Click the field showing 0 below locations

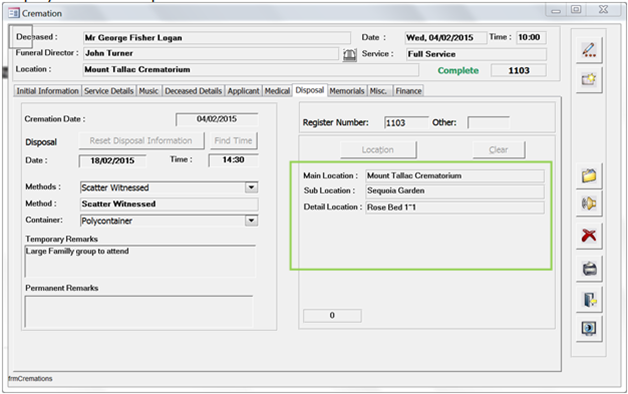click(x=332, y=316)
